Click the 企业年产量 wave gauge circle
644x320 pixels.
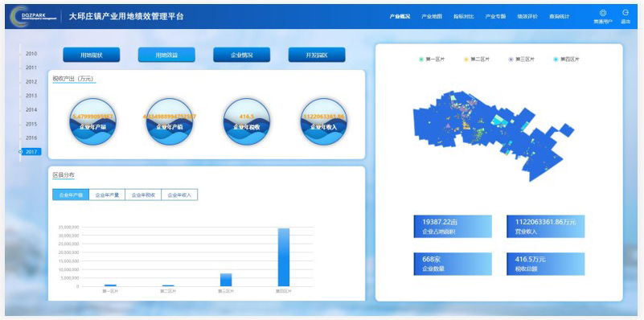tap(92, 121)
